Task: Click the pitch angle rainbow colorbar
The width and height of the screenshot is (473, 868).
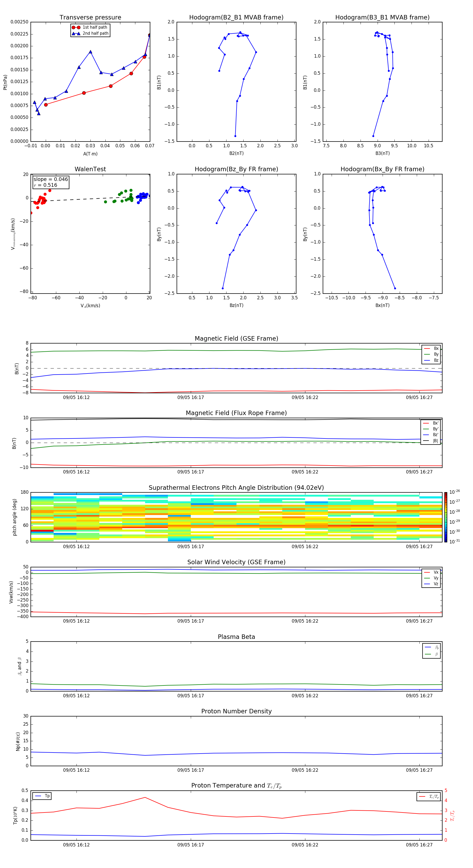Action: click(446, 517)
